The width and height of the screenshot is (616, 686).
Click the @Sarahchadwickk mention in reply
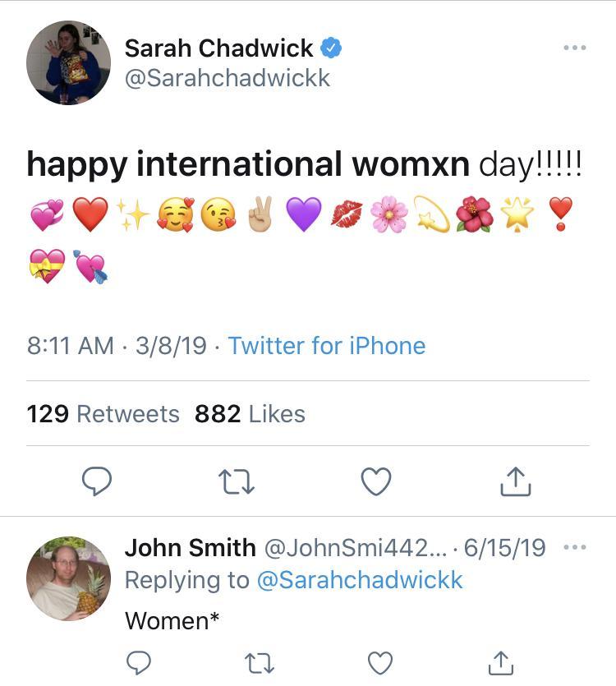360,580
